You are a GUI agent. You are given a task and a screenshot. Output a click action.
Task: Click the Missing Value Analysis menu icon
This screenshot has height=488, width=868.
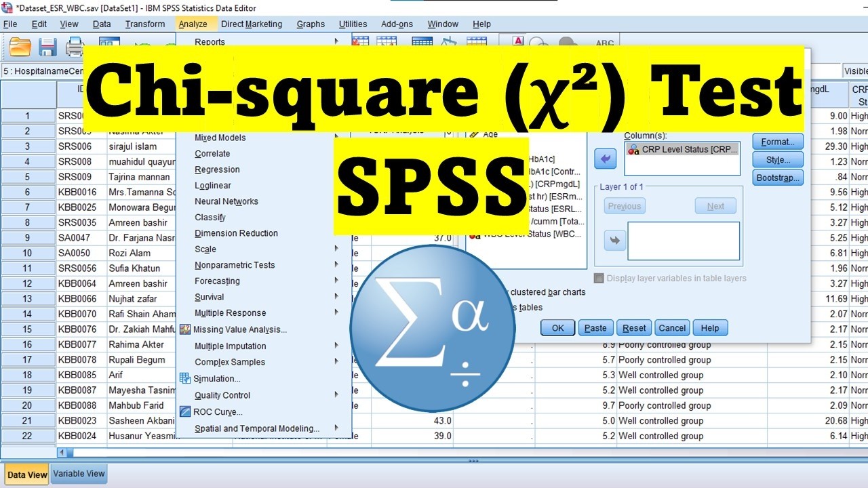pos(185,329)
